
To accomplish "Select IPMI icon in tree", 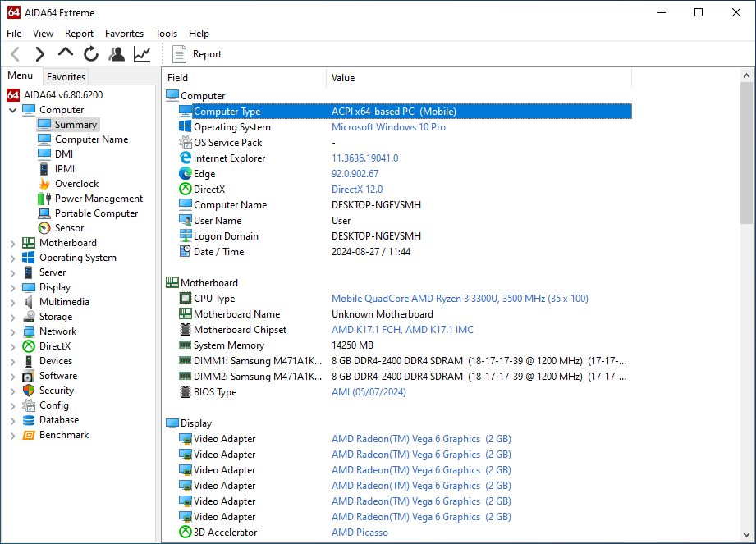I will pyautogui.click(x=44, y=169).
